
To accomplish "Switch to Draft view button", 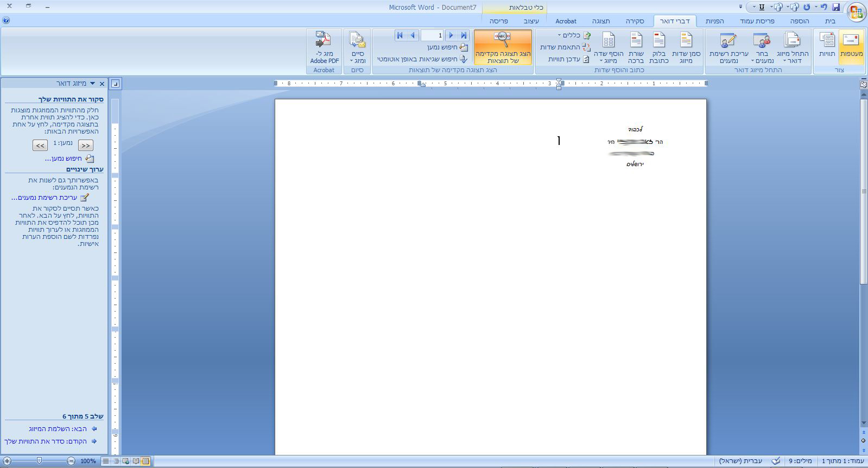I will click(106, 461).
